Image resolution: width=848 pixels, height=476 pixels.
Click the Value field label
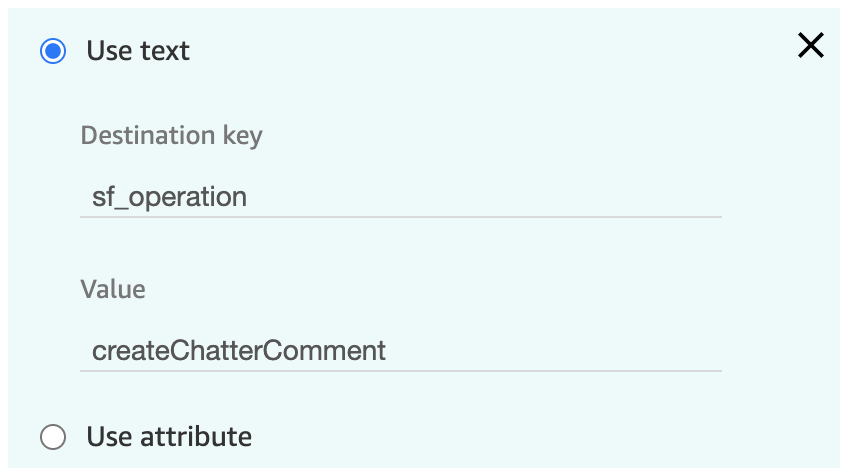113,289
